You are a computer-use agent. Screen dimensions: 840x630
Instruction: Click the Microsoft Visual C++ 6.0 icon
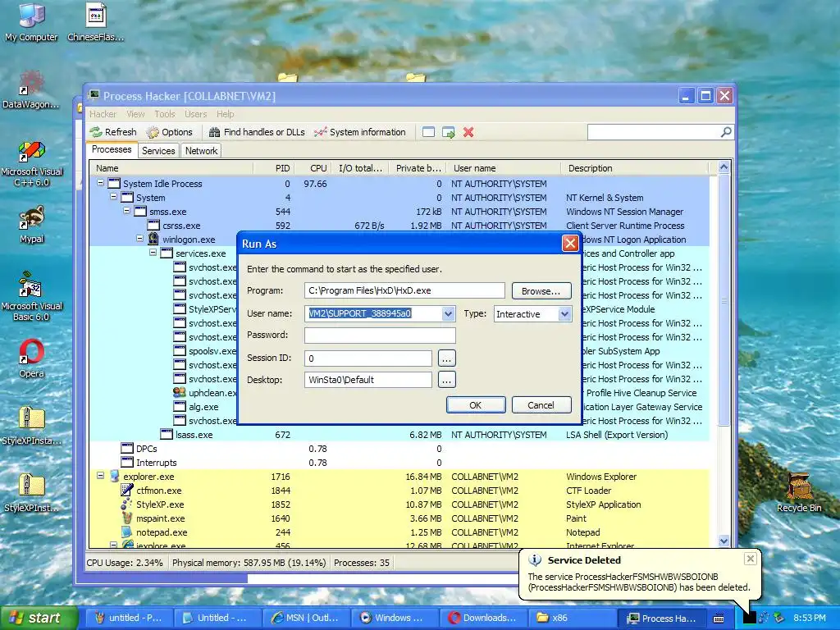click(x=31, y=163)
